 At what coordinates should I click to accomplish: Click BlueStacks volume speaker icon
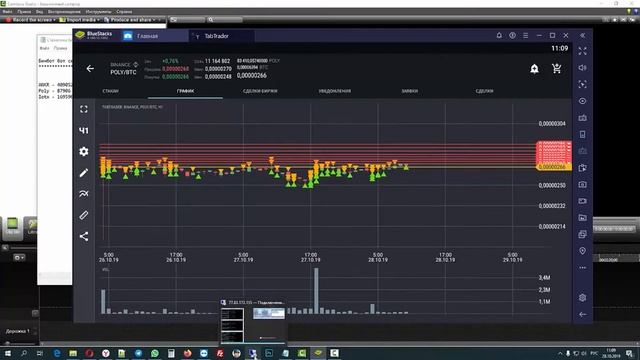click(582, 68)
